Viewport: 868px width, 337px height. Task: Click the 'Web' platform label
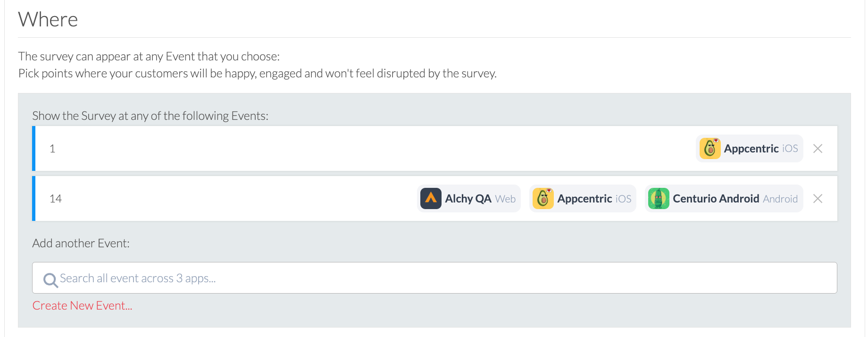505,199
